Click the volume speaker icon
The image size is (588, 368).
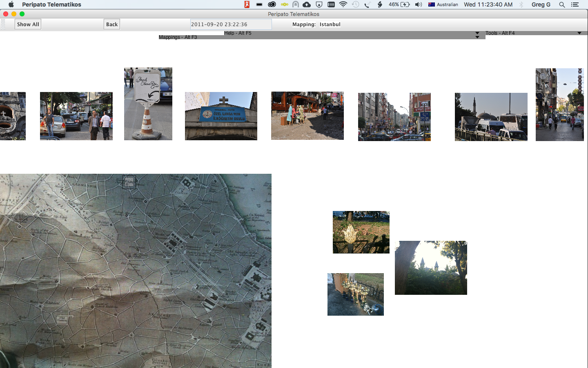coord(418,4)
